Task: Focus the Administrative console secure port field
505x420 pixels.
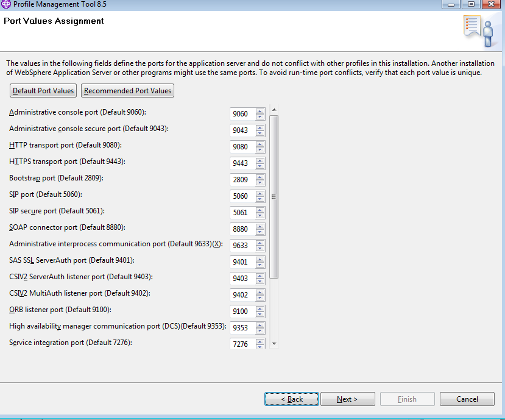Action: tap(243, 130)
